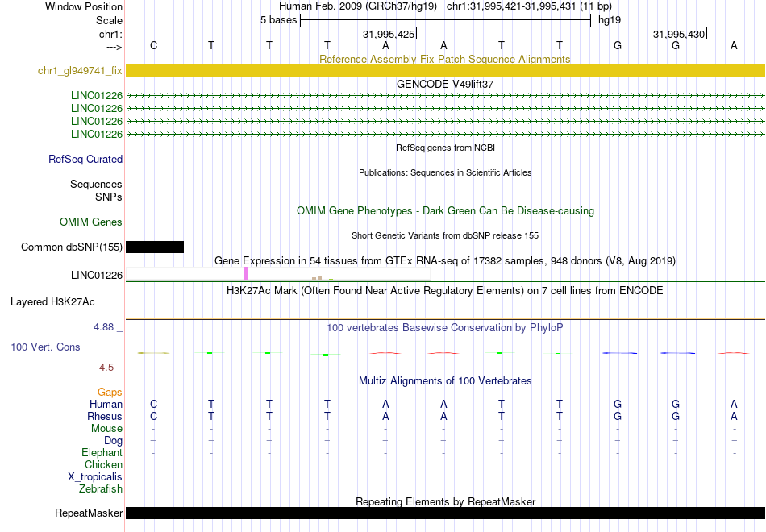
Task: Select the X_tropicalis species label
Action: [95, 477]
